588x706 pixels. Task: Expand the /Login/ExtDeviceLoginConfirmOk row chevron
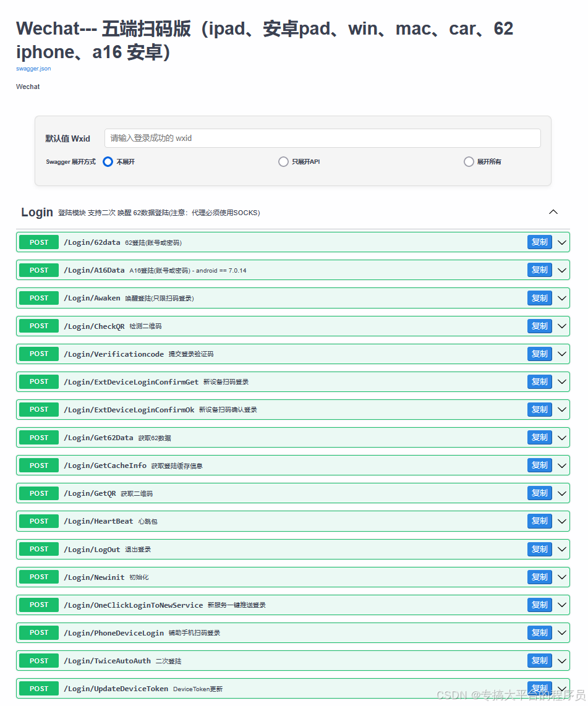pos(562,410)
